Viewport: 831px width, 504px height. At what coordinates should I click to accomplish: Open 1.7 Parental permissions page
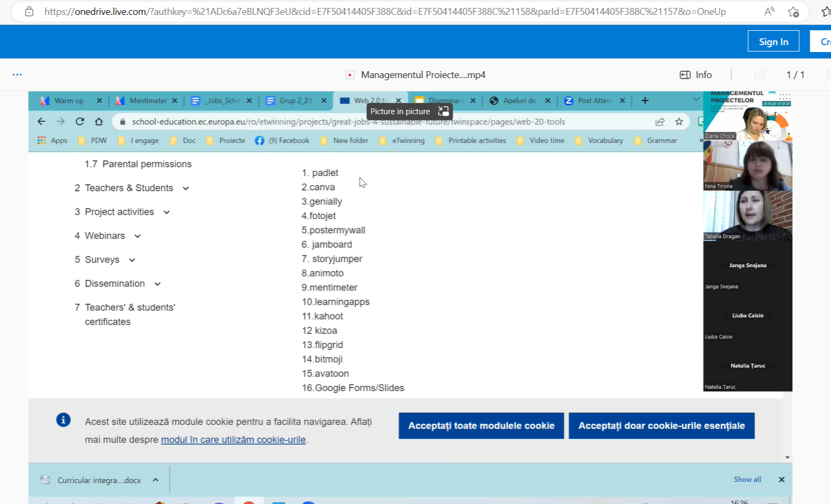(138, 164)
